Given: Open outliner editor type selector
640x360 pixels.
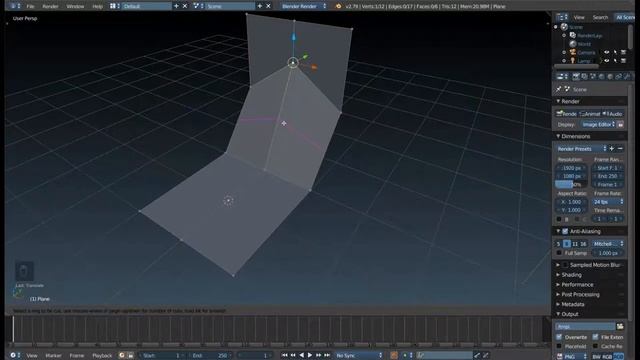Looking at the screenshot, I should (x=562, y=17).
